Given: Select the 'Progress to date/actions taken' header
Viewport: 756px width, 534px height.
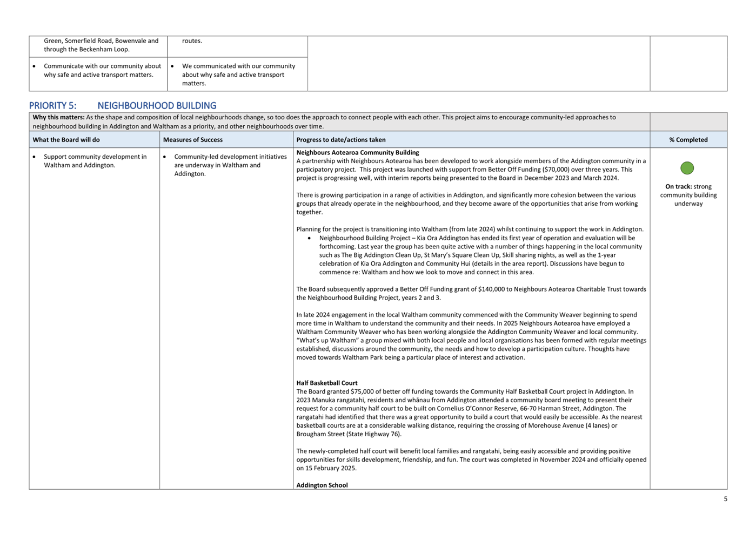Looking at the screenshot, I should [x=340, y=140].
